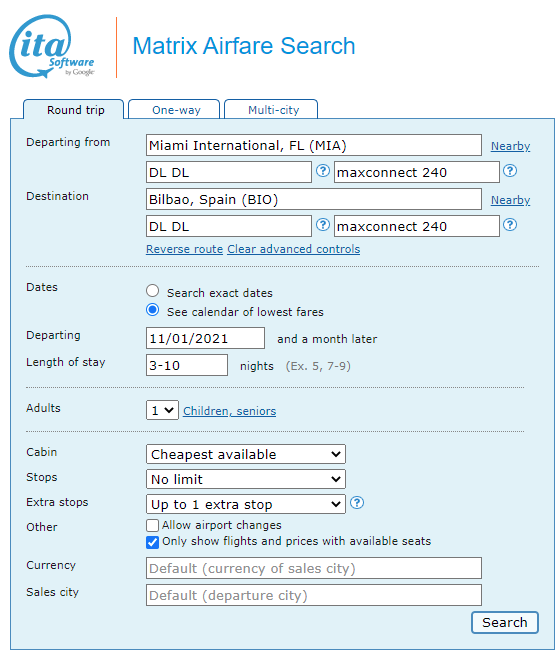Switch to the Multi-city tab

[x=271, y=110]
